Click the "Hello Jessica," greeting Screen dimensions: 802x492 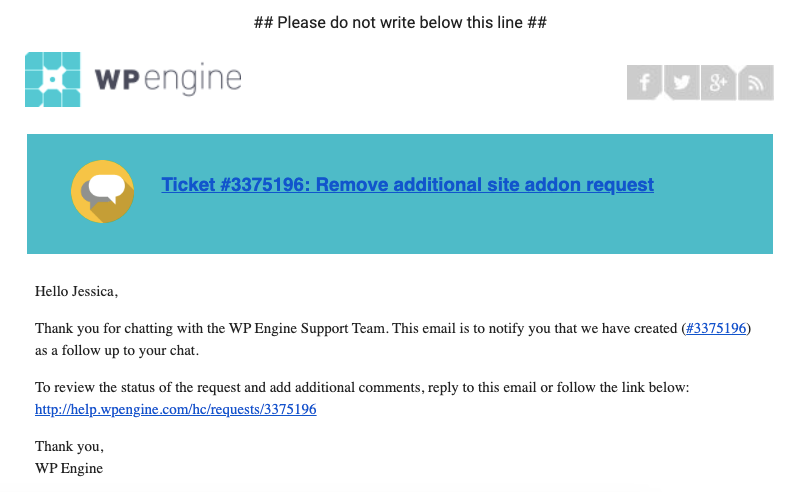pos(76,292)
